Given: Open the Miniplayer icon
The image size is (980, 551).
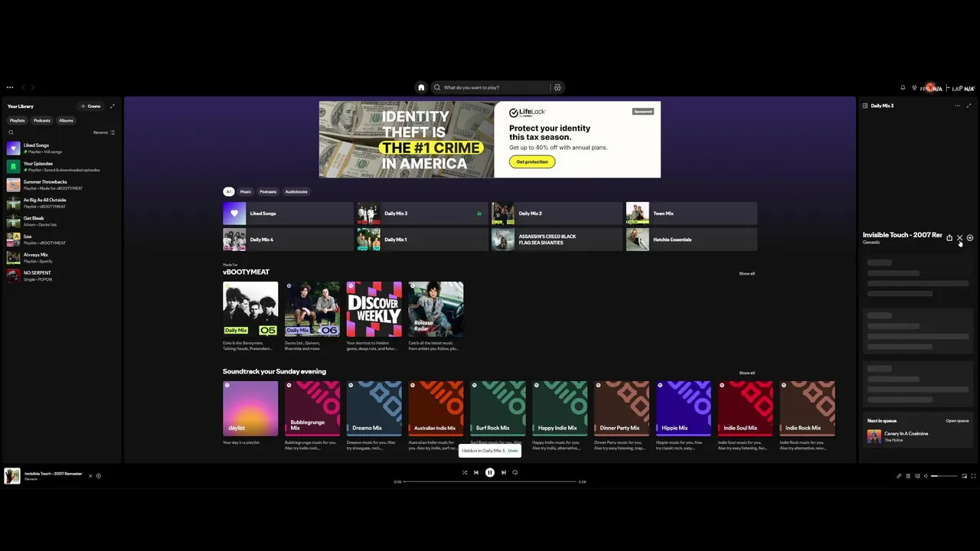Looking at the screenshot, I should click(964, 476).
